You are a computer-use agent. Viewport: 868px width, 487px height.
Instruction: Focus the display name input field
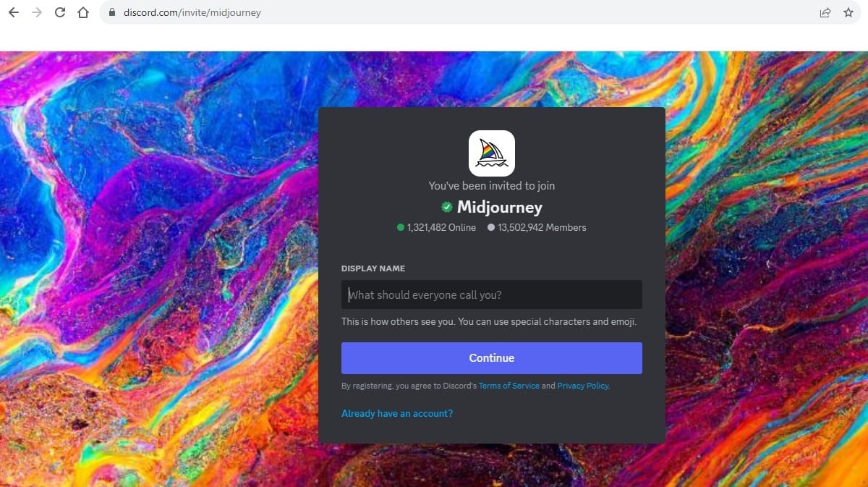click(x=491, y=295)
